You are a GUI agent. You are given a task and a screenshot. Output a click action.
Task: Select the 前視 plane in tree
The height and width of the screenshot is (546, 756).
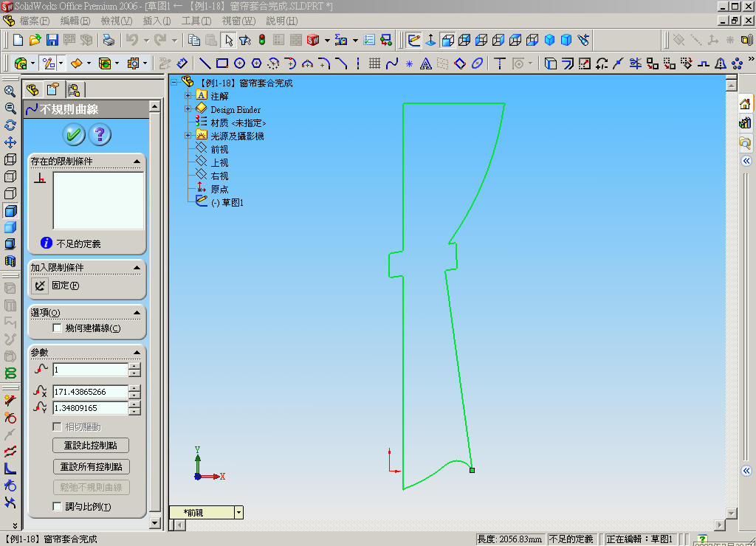pos(219,149)
